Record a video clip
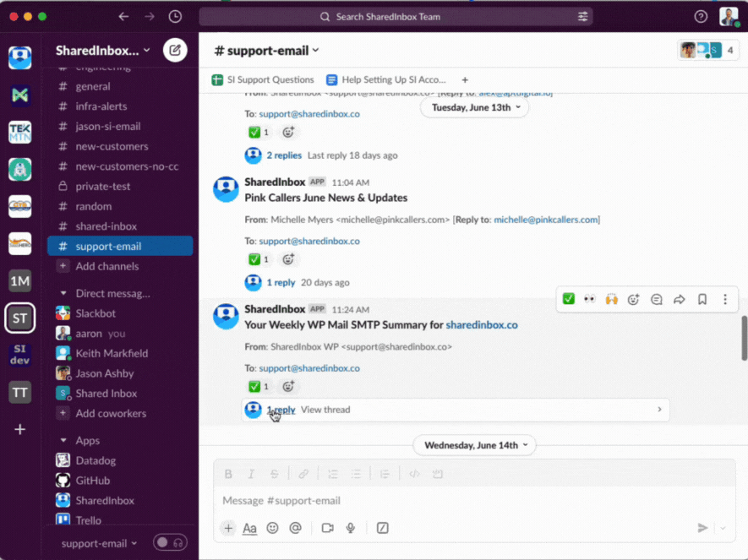748x560 pixels. [327, 528]
